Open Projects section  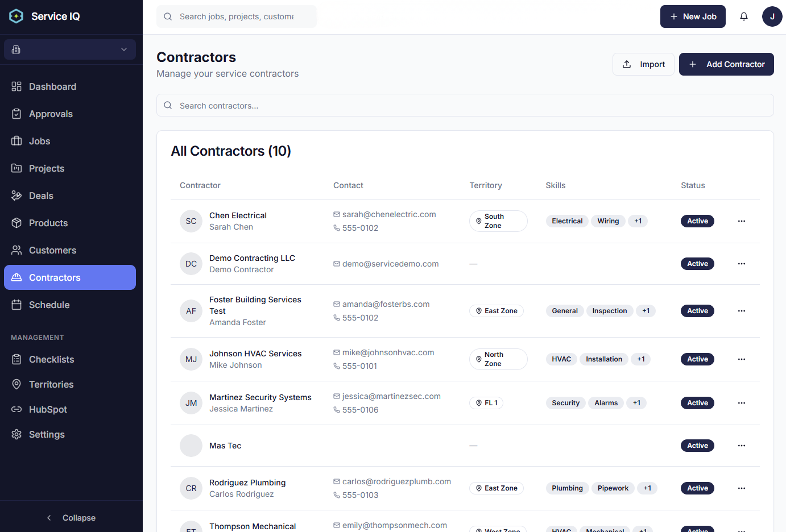70,168
